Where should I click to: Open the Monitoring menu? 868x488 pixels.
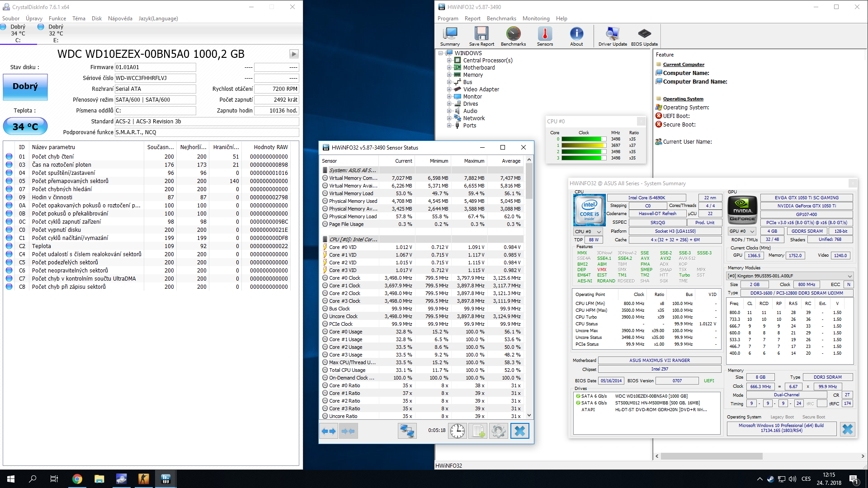[x=536, y=19]
